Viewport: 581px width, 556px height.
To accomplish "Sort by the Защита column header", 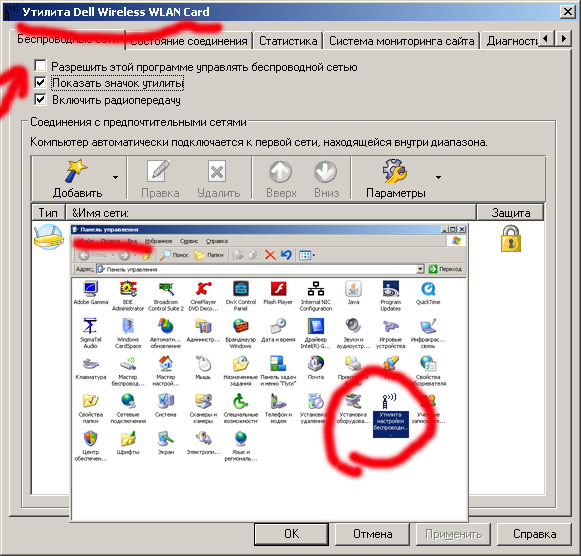I will coord(510,213).
